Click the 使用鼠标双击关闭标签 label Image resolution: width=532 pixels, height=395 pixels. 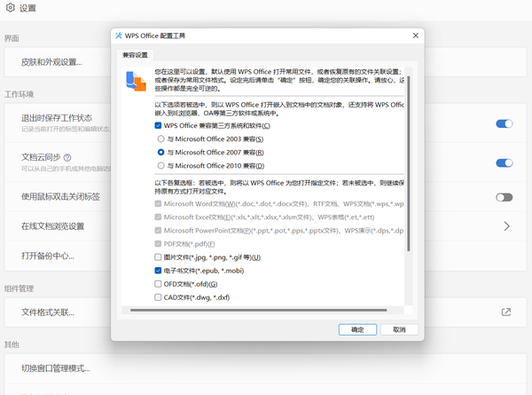click(60, 197)
